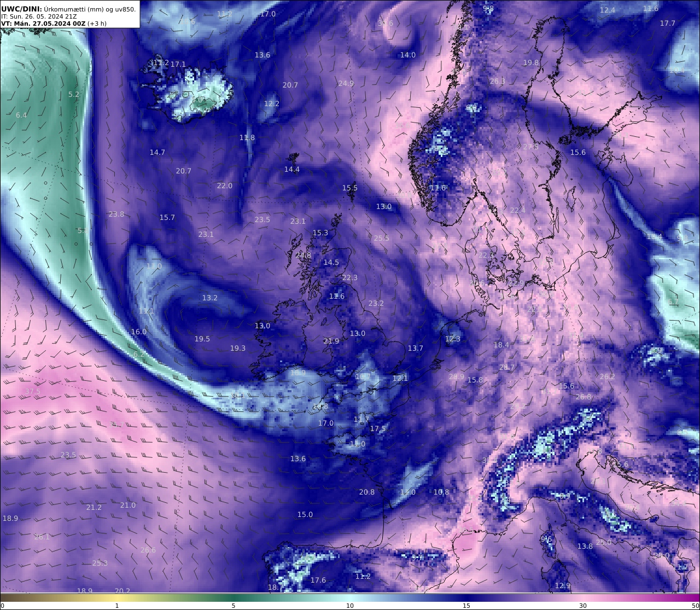Click the map value '26.2'
Viewport: 700px width, 610px height.
tap(608, 376)
